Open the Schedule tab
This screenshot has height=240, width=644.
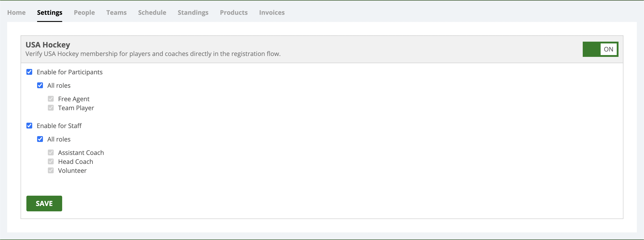152,13
